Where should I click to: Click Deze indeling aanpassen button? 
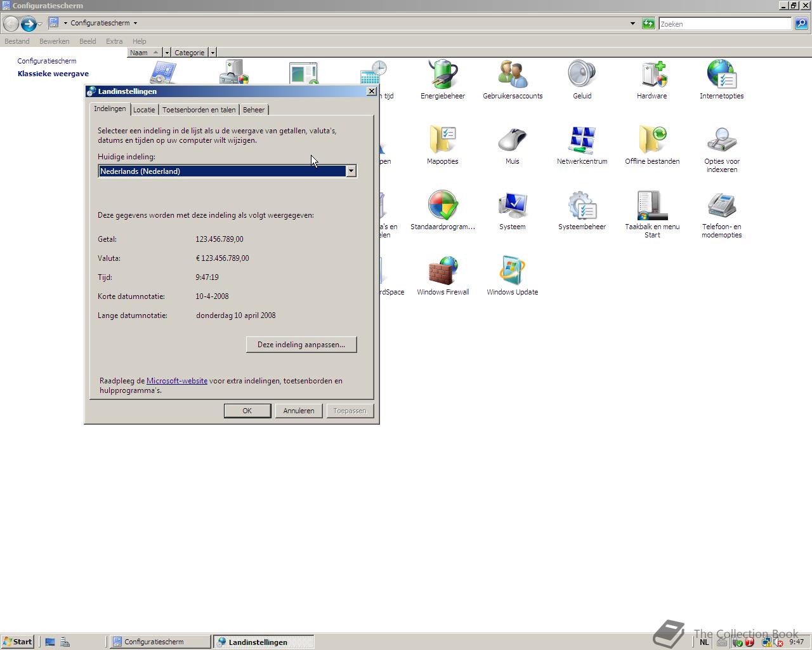301,345
